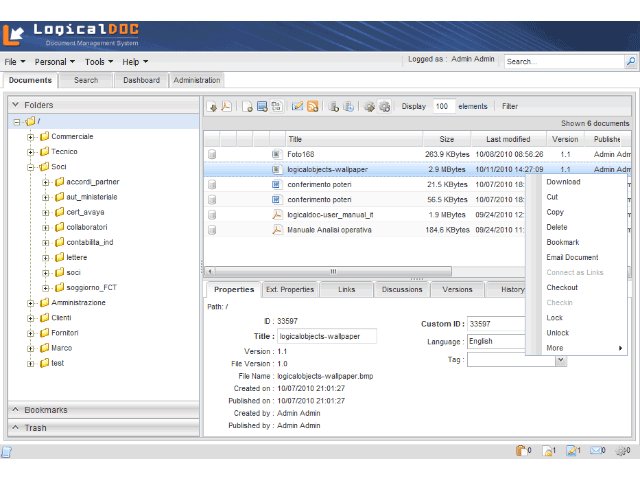Click the Size column header

tap(447, 139)
